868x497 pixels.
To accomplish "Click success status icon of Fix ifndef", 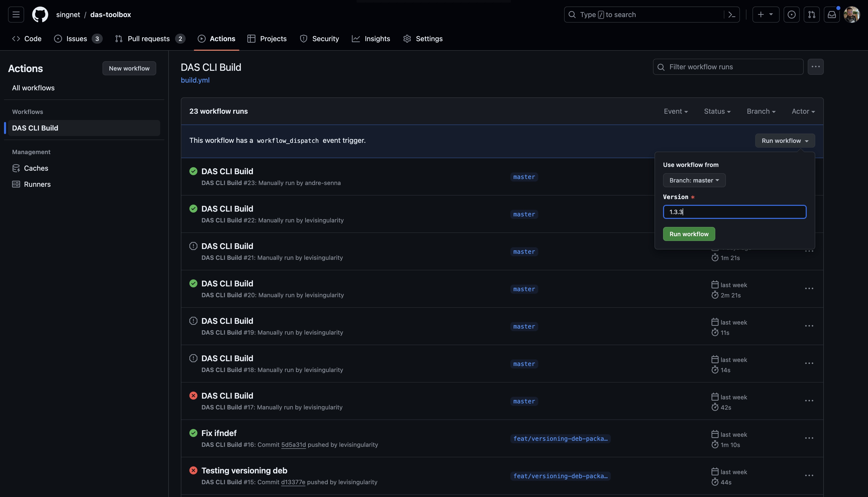I will coord(193,433).
